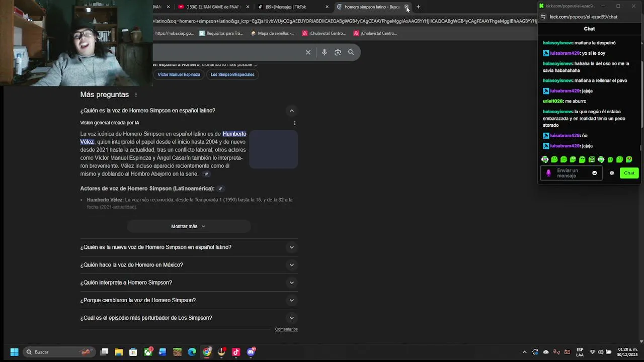
Task: Open Discord from the taskbar
Action: point(251,352)
